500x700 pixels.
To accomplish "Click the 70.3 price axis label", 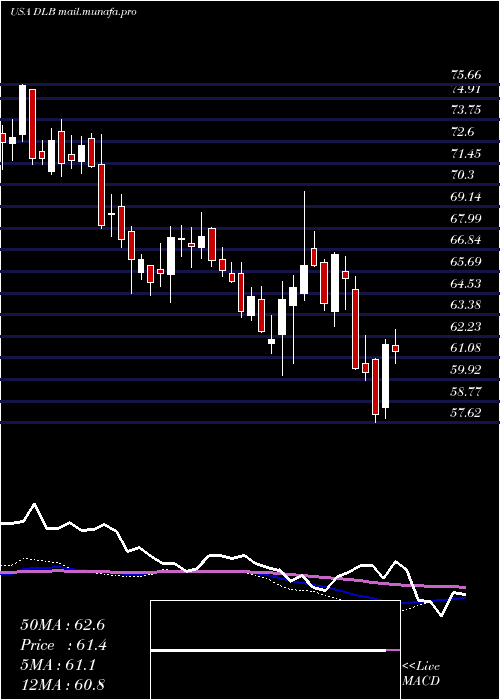I will [x=462, y=175].
